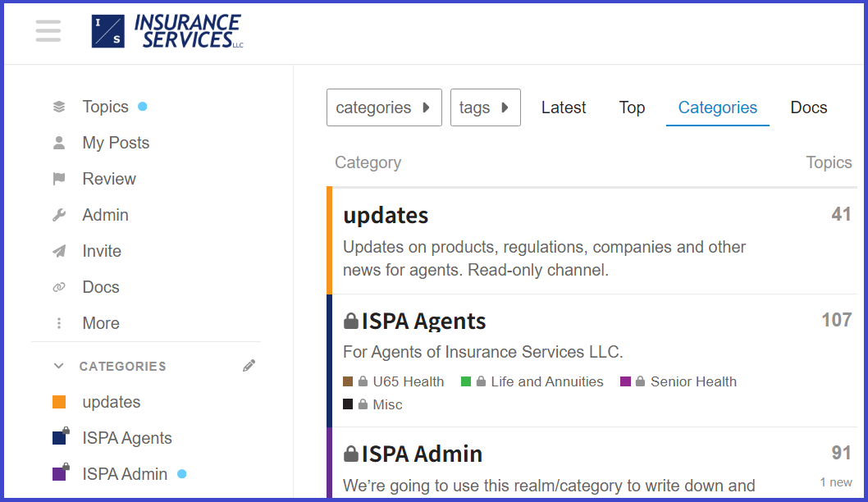Open the Life and Annuities subcategory
The width and height of the screenshot is (868, 502).
coord(547,381)
